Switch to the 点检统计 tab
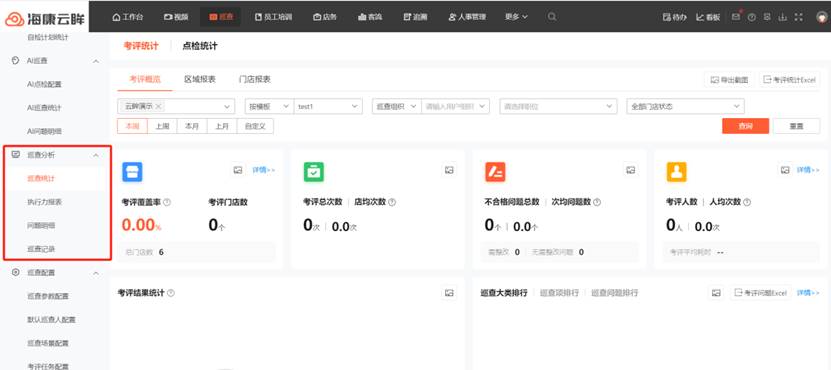This screenshot has width=831, height=370. (x=200, y=46)
